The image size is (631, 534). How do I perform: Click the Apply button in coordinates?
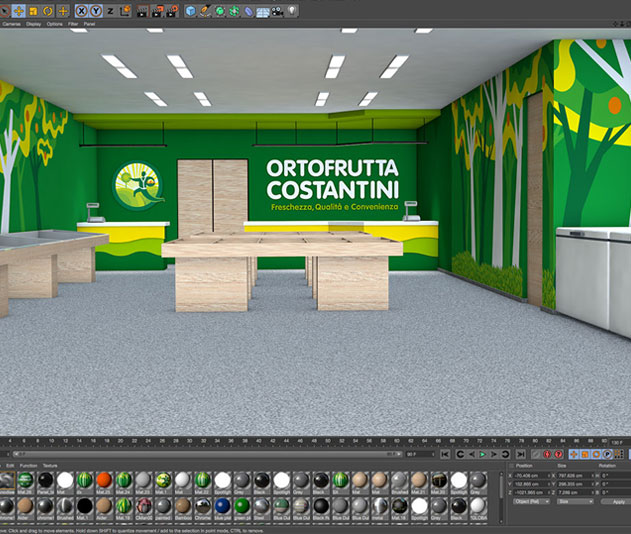pyautogui.click(x=616, y=501)
